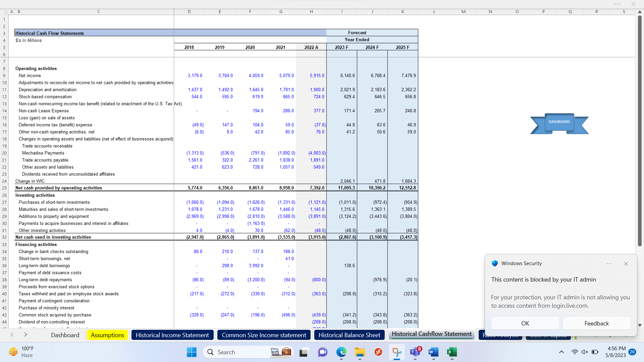Click inside the taskbar Search box
The height and width of the screenshot is (362, 644).
click(x=235, y=352)
